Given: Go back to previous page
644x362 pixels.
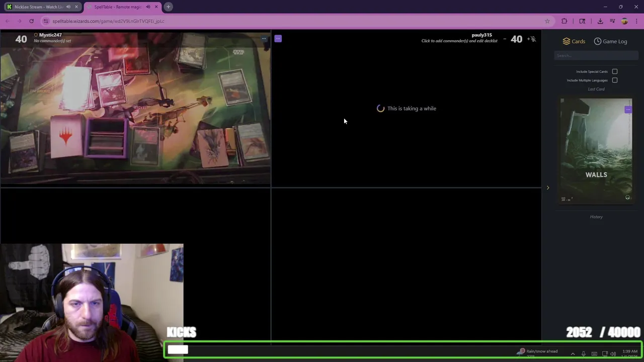Looking at the screenshot, I should tap(8, 21).
